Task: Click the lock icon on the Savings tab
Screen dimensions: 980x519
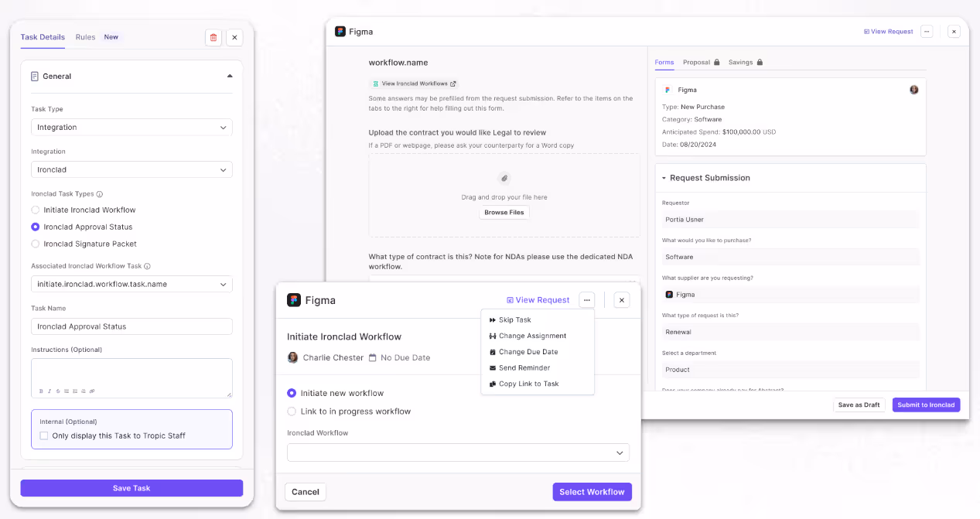Action: pyautogui.click(x=760, y=62)
